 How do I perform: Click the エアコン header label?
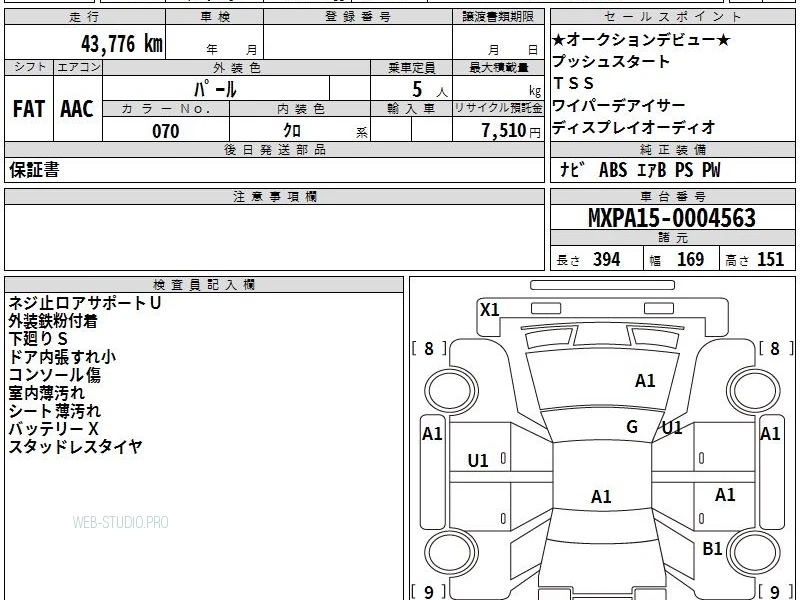[78, 67]
